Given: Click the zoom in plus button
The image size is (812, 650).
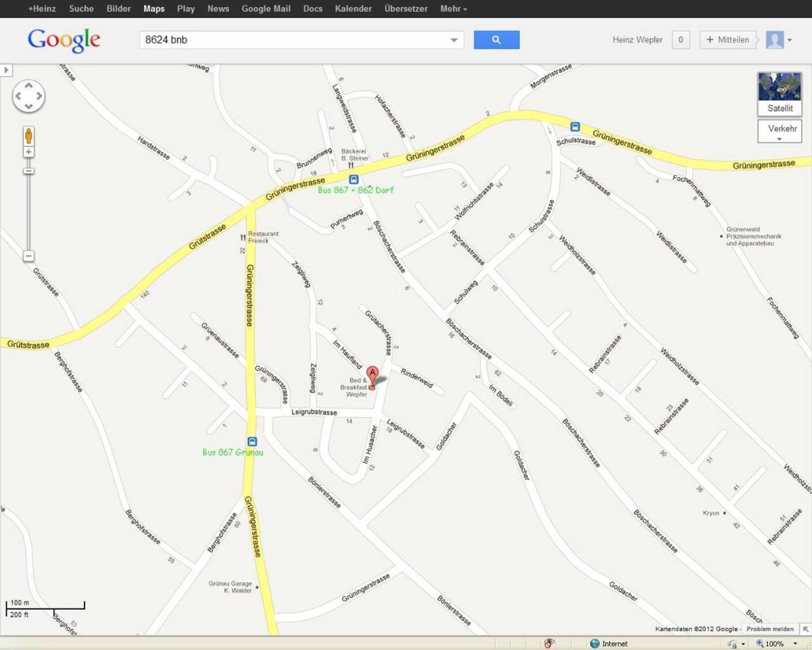Looking at the screenshot, I should click(29, 152).
